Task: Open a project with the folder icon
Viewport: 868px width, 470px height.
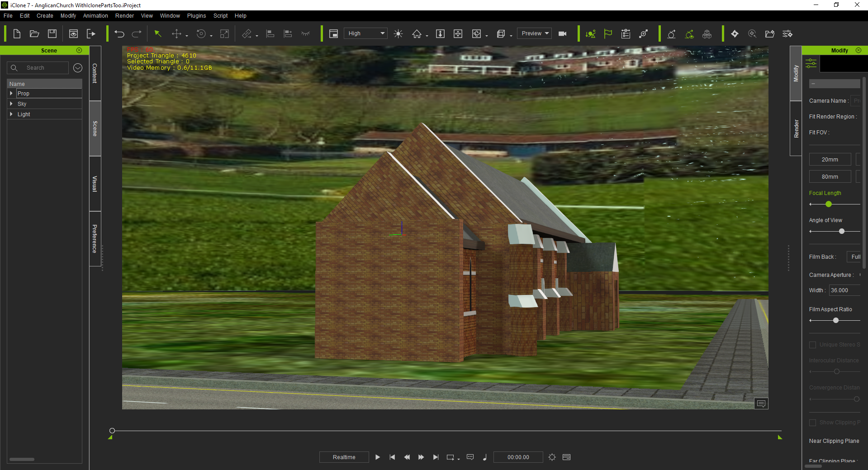Action: click(x=34, y=34)
